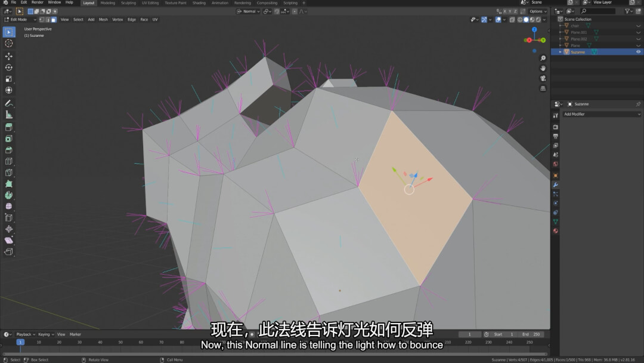Click the hand Pan view icon
The height and width of the screenshot is (363, 644).
[x=543, y=68]
